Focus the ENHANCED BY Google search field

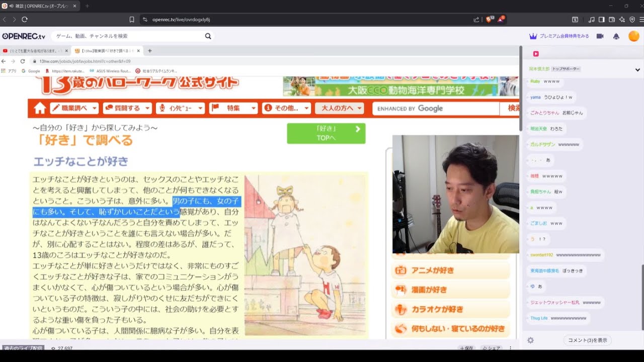[x=435, y=108]
